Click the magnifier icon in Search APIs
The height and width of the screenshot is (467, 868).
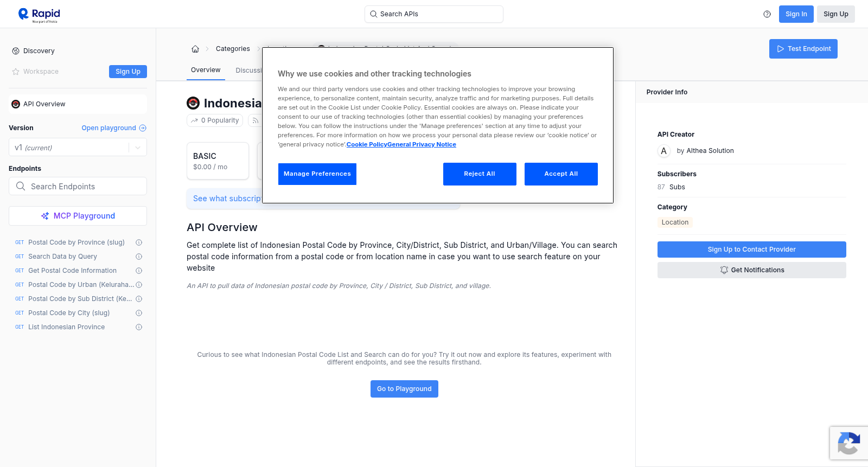[x=373, y=14]
